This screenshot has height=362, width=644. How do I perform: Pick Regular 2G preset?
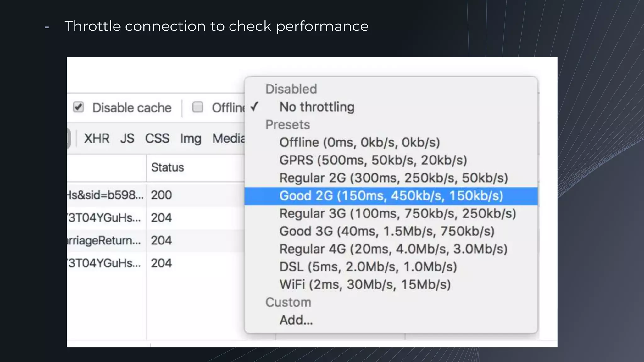[393, 178]
